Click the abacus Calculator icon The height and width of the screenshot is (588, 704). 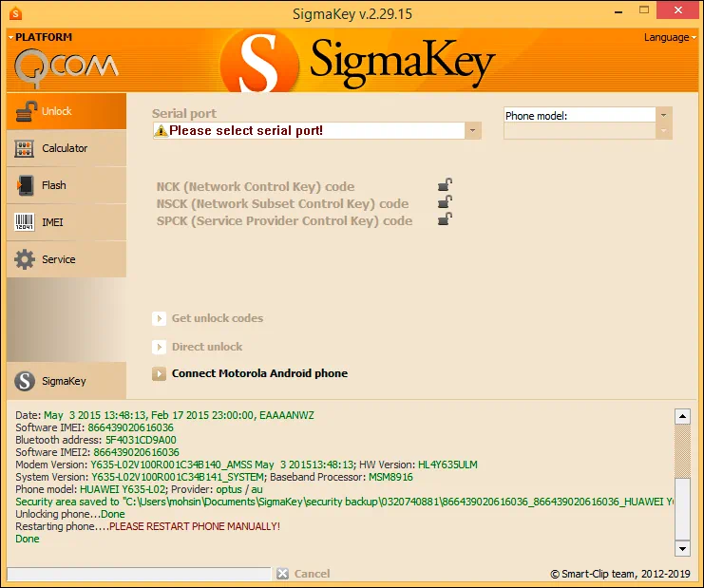pyautogui.click(x=25, y=148)
